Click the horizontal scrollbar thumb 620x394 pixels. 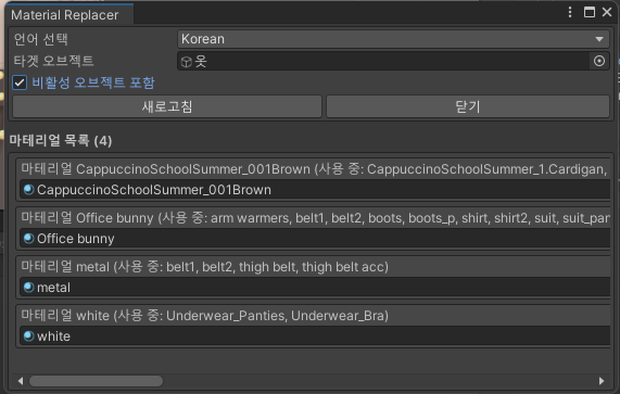[x=96, y=381]
